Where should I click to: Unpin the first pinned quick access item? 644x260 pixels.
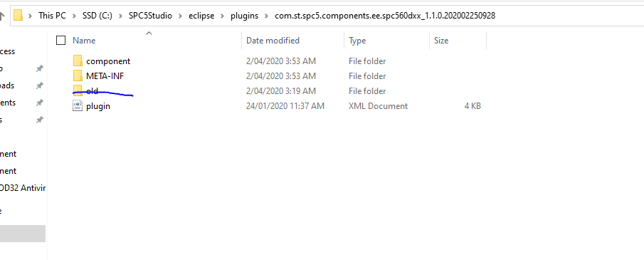tap(39, 68)
